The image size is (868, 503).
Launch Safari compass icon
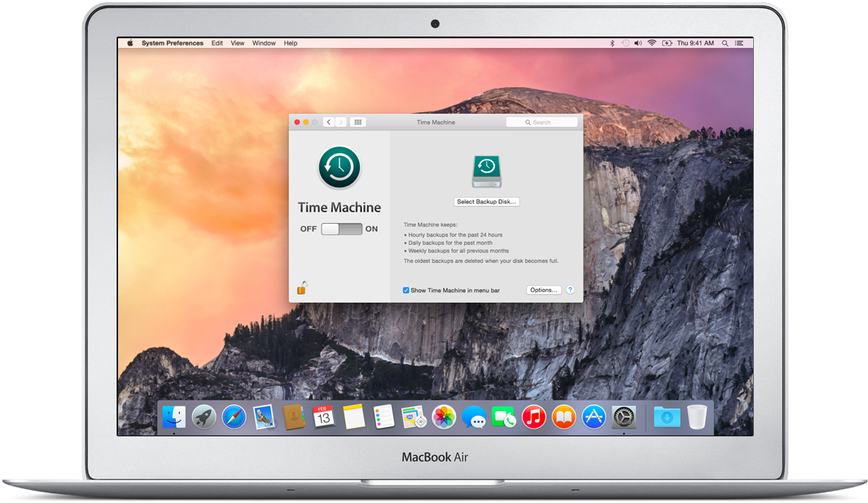[x=234, y=418]
